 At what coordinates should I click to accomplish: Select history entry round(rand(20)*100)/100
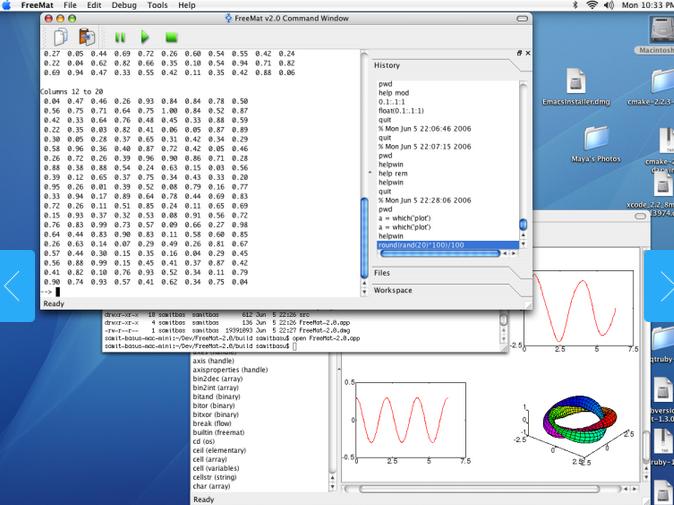pos(447,245)
